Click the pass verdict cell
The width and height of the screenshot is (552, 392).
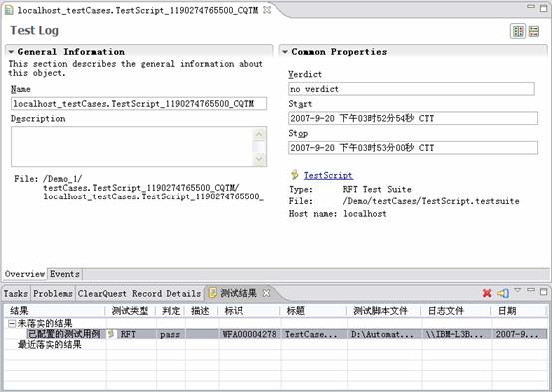(170, 334)
